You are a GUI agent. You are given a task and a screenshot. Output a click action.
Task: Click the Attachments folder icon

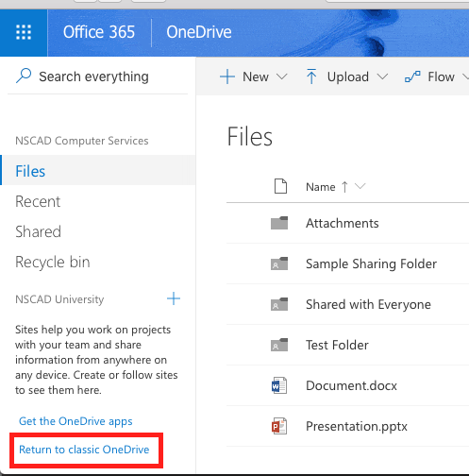(x=279, y=223)
